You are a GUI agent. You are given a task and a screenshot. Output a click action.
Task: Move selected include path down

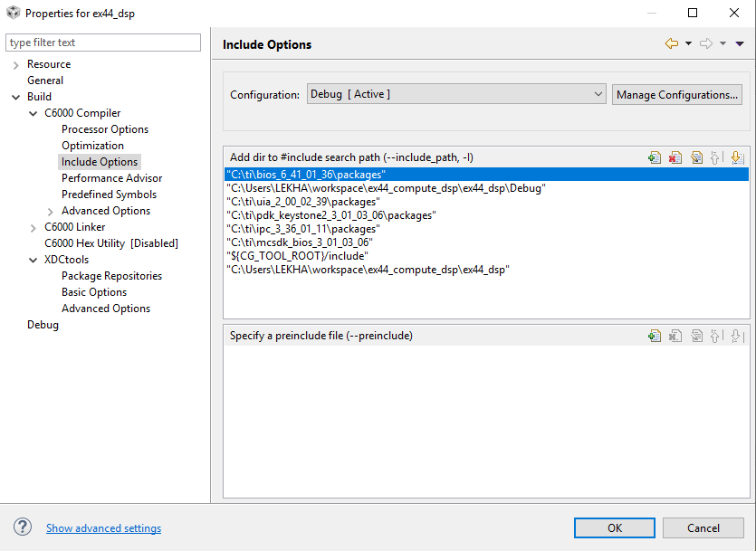[736, 157]
